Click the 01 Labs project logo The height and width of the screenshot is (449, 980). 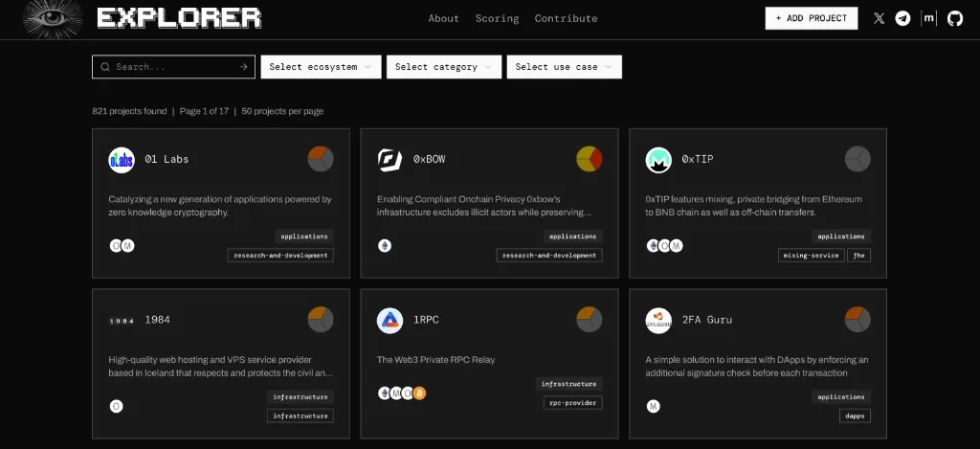click(x=122, y=160)
